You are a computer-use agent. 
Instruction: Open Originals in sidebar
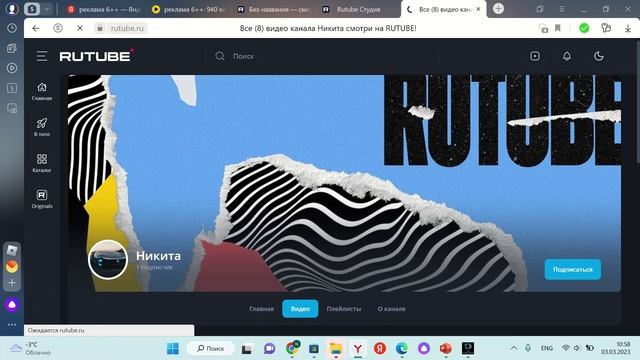42,199
